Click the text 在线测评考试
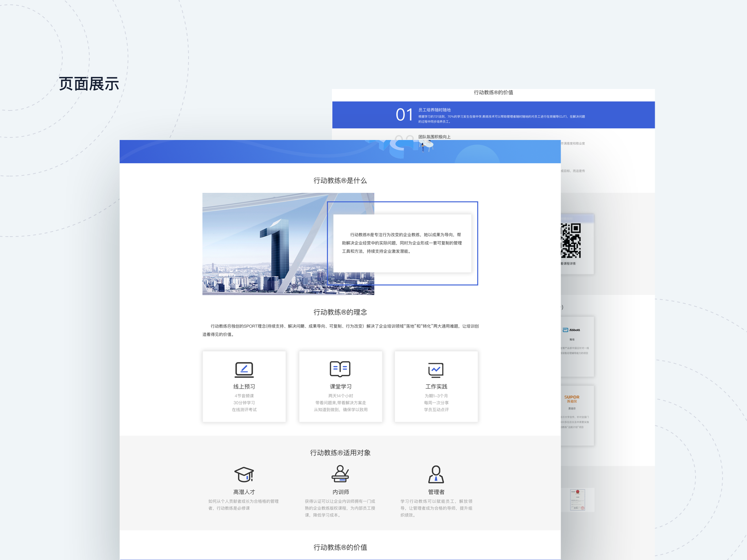 pyautogui.click(x=244, y=410)
